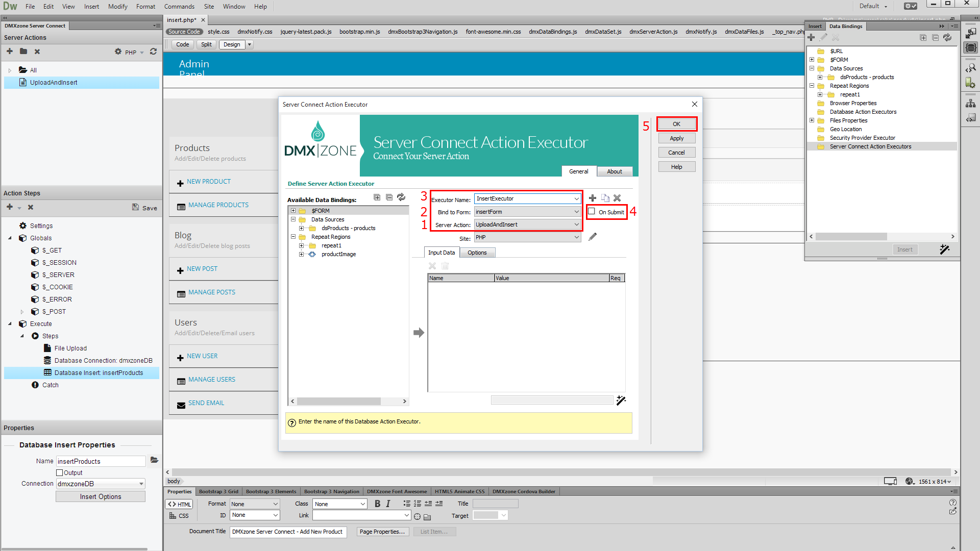Click the Apply button
The width and height of the screenshot is (980, 551).
(676, 138)
